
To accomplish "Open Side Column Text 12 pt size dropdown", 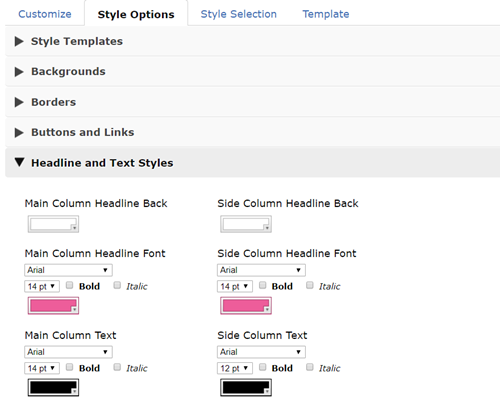I will pyautogui.click(x=235, y=368).
